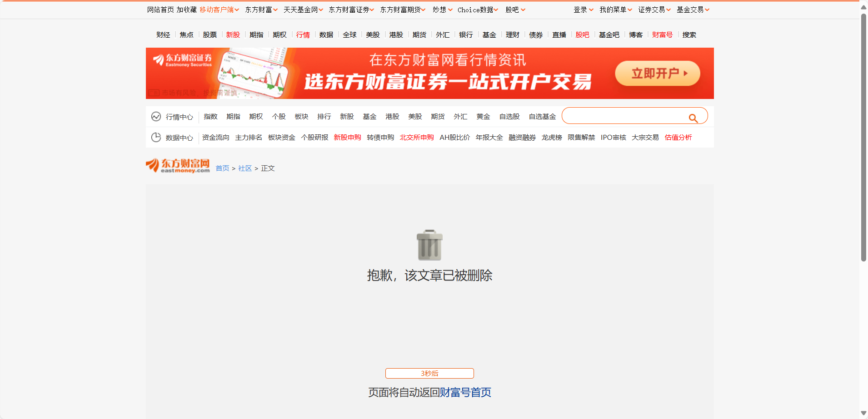Open the red 新股 channel link
The image size is (868, 419).
(233, 35)
